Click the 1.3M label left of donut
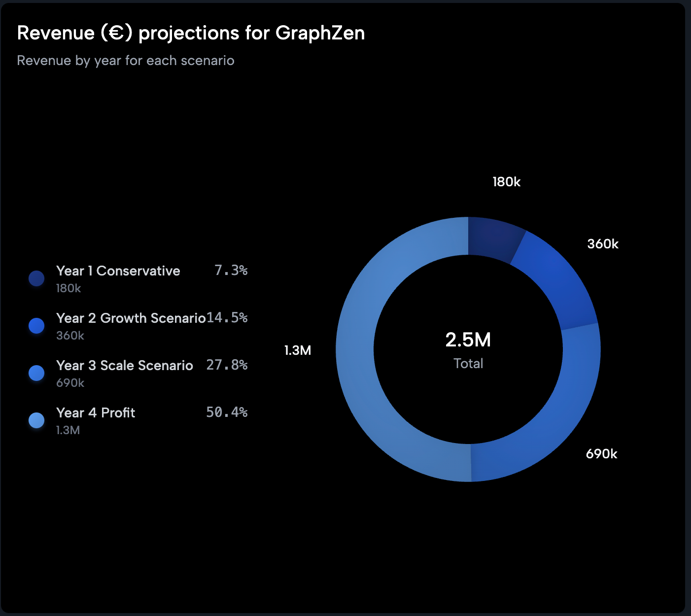The height and width of the screenshot is (616, 691). pyautogui.click(x=298, y=350)
